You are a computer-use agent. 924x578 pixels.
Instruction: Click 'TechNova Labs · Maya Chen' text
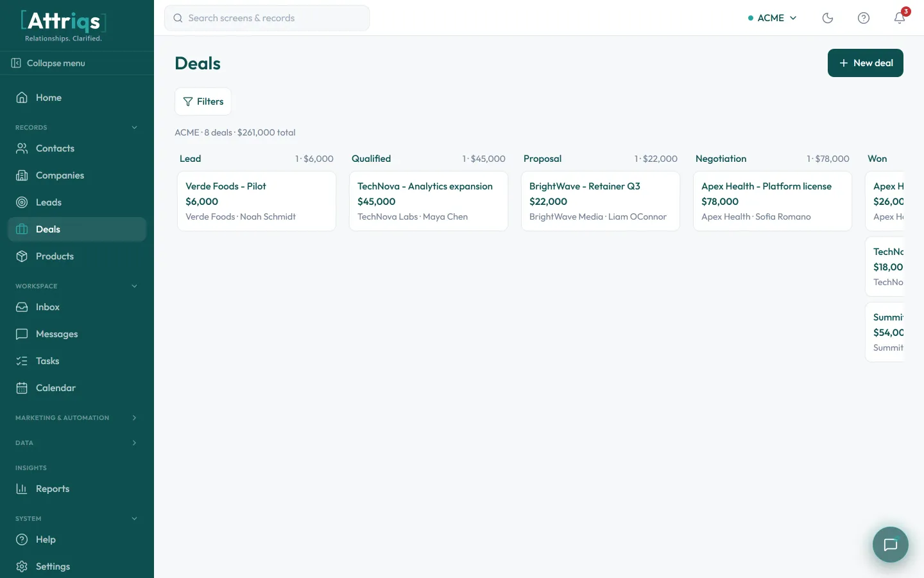413,217
